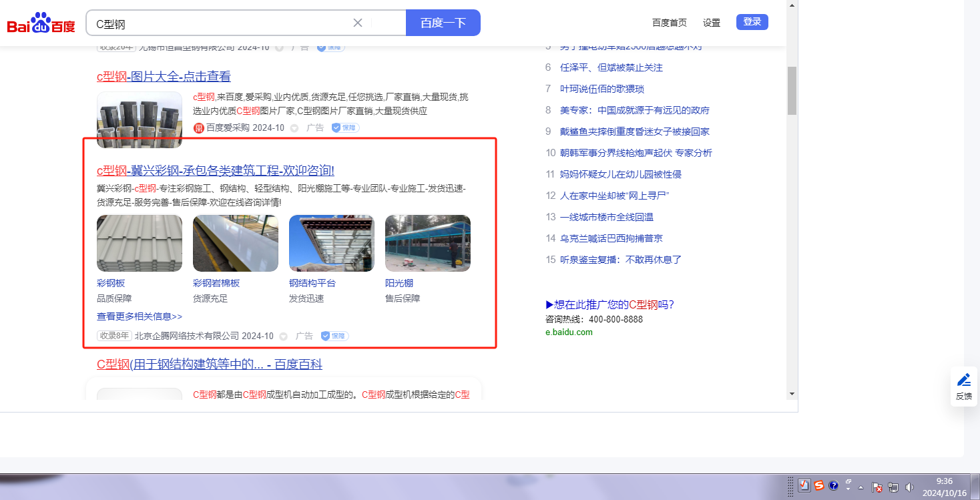Expand the dropdown arrow beside 北京企腾网络技术有限公司 2024-10
The width and height of the screenshot is (980, 500).
(284, 336)
